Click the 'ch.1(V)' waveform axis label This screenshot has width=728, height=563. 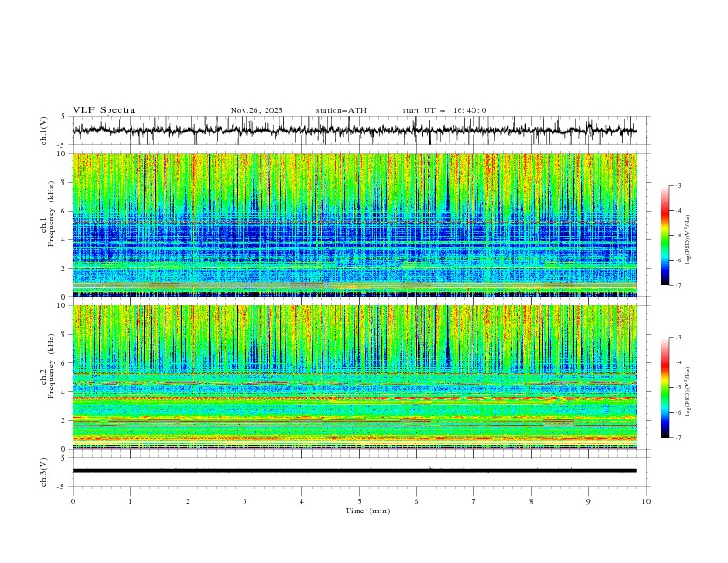pos(44,131)
